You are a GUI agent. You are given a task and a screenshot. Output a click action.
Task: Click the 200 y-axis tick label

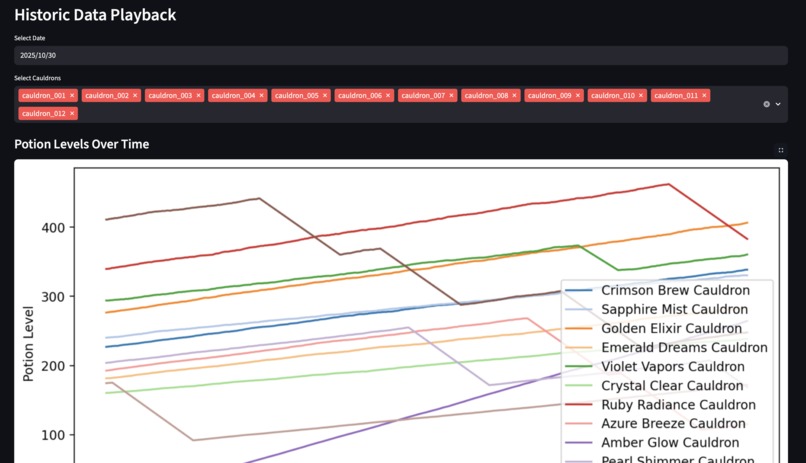click(53, 366)
